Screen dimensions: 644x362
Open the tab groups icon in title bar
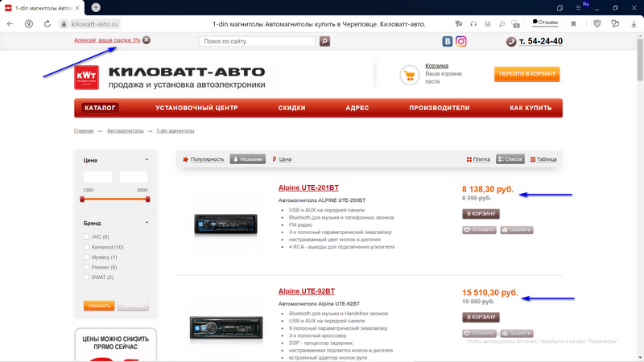(x=559, y=8)
